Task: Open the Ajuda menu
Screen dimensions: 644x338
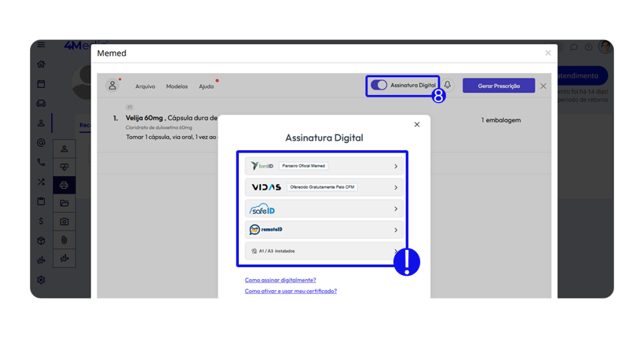Action: (x=206, y=87)
